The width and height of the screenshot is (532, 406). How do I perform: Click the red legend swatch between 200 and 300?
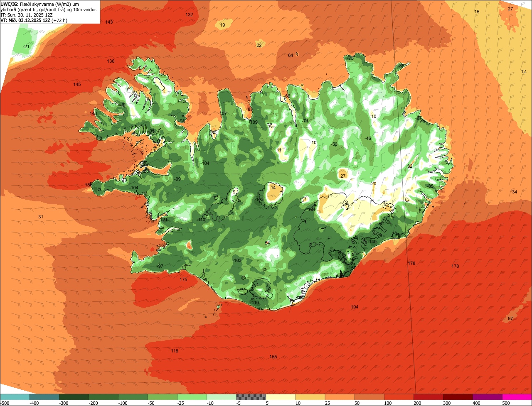(x=428, y=397)
